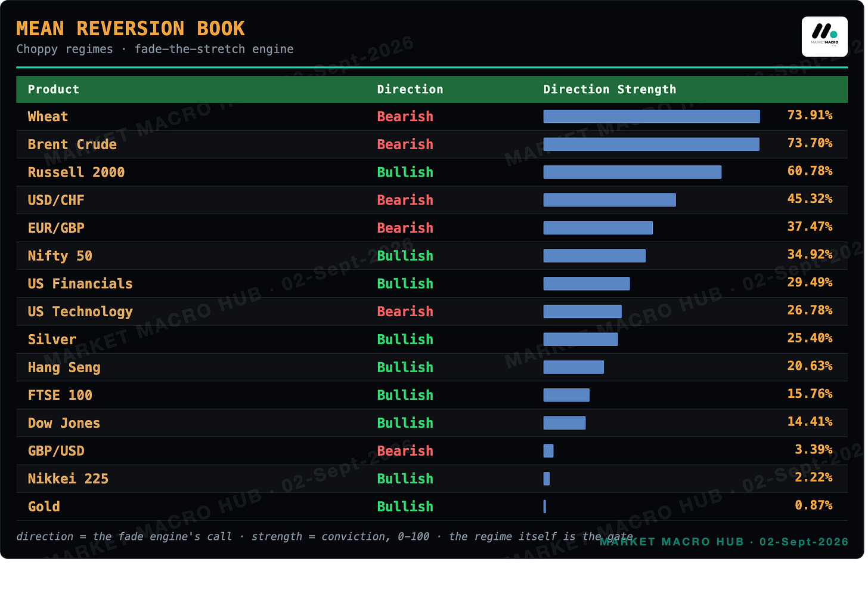Viewport: 868px width, 596px height.
Task: Select the Brent Crude product name
Action: coord(72,144)
